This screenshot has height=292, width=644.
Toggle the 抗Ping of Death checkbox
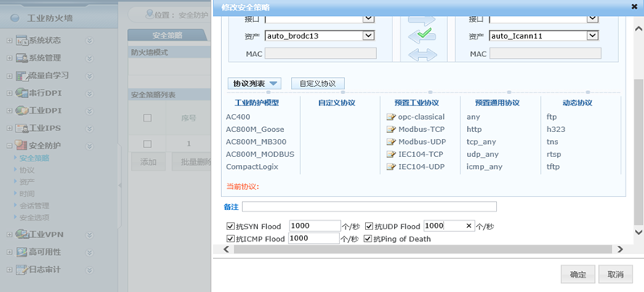click(x=368, y=239)
